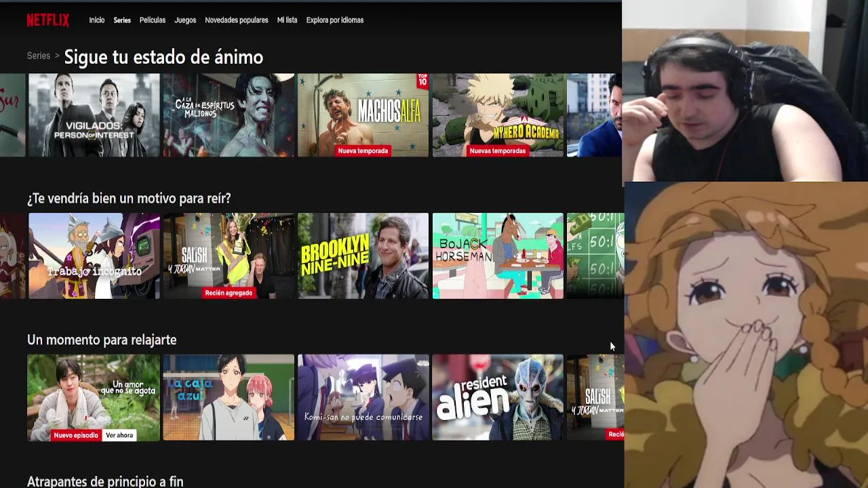The height and width of the screenshot is (488, 868).
Task: Click the Netflix logo
Action: [47, 20]
